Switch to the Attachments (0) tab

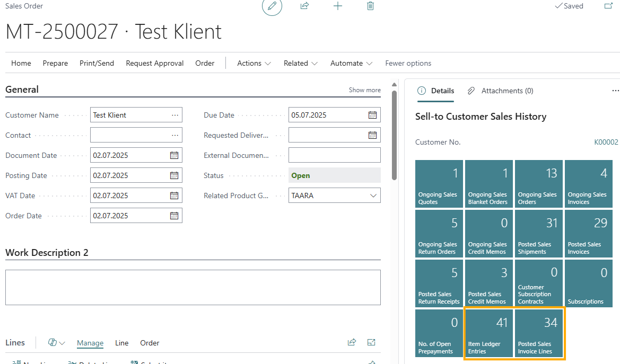500,91
